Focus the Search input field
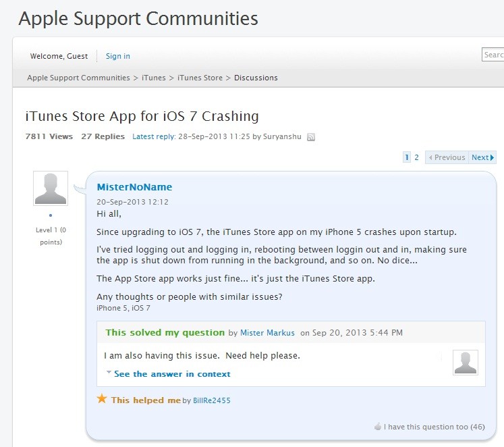 pos(493,54)
